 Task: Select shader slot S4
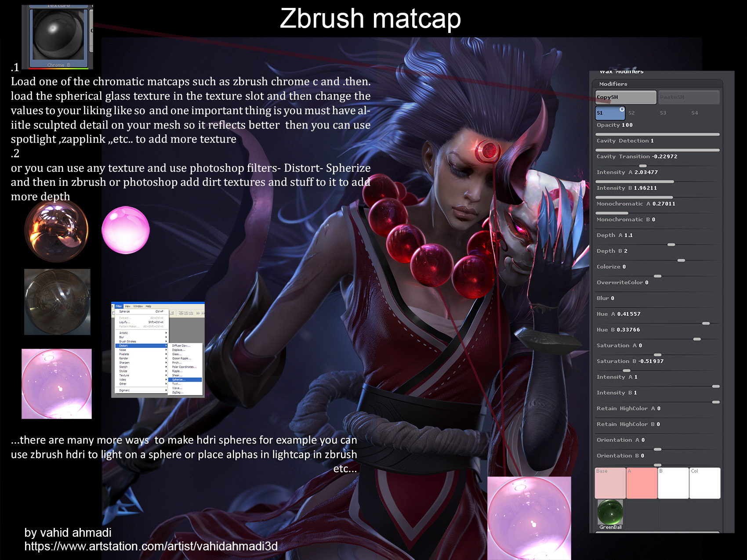(x=695, y=113)
